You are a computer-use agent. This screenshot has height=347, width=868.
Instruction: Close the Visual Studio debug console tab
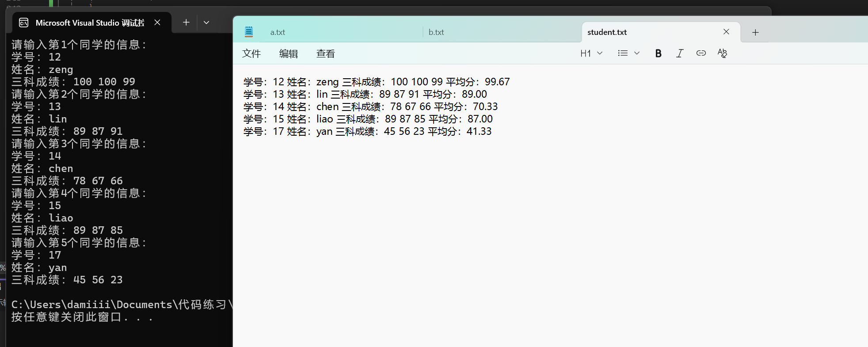[x=157, y=23]
